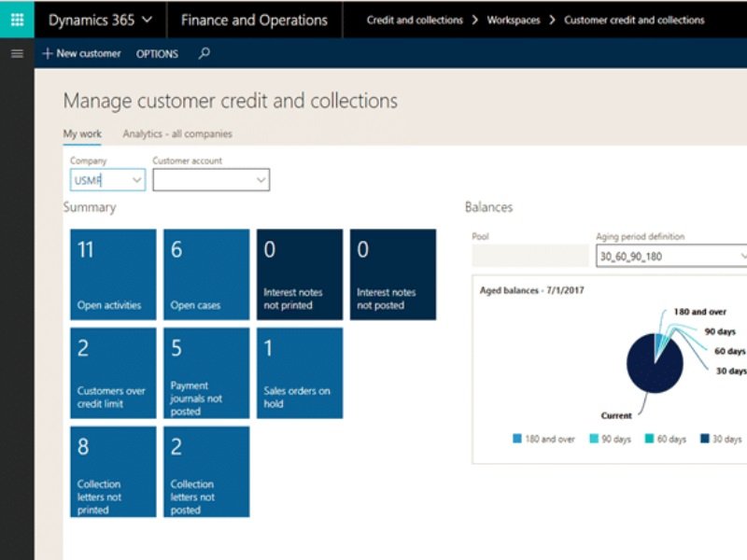
Task: Select the My work tab
Action: (x=82, y=133)
